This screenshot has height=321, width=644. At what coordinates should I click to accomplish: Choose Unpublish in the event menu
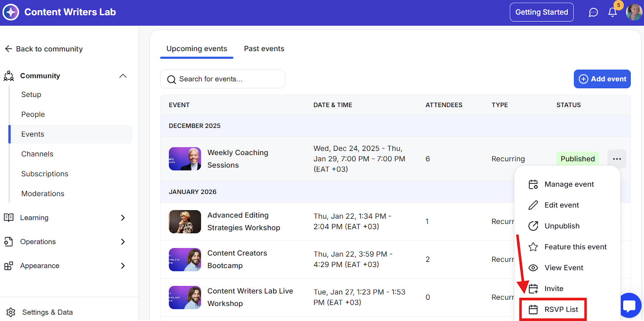562,226
